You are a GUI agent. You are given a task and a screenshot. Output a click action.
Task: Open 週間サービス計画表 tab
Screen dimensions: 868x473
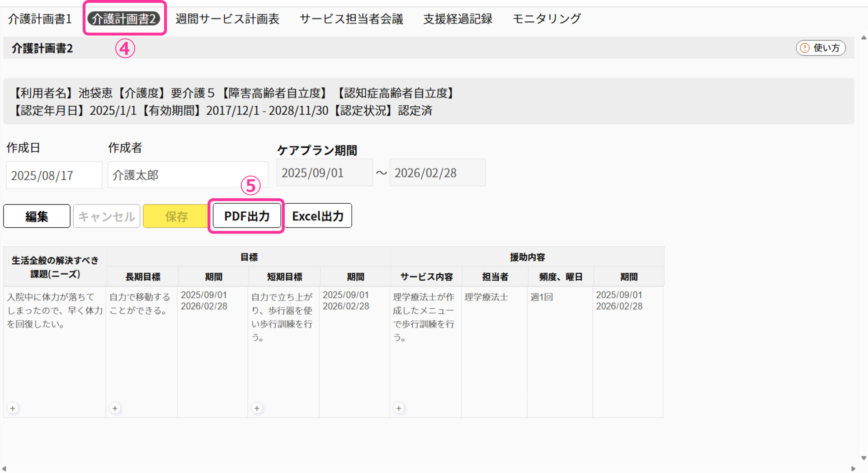coord(227,19)
